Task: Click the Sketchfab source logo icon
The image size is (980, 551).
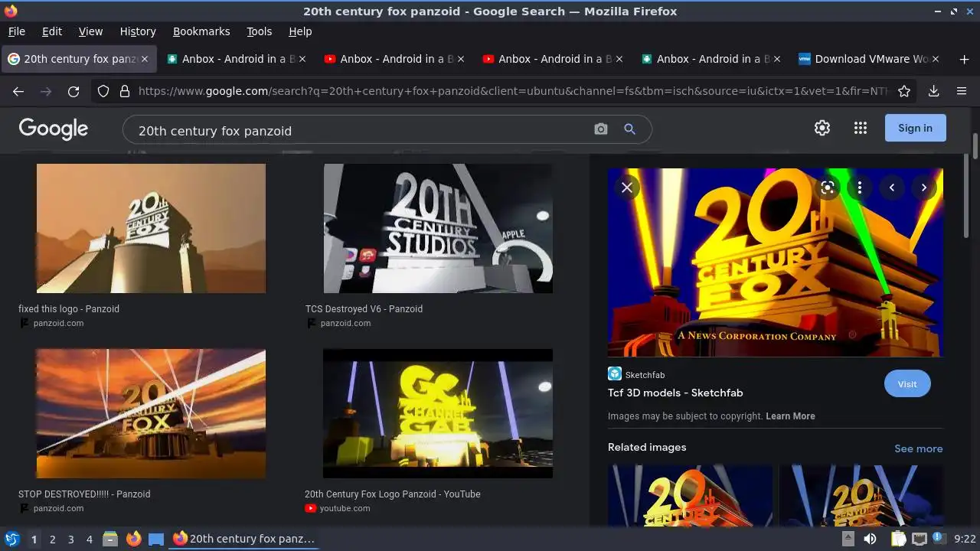Action: tap(614, 373)
